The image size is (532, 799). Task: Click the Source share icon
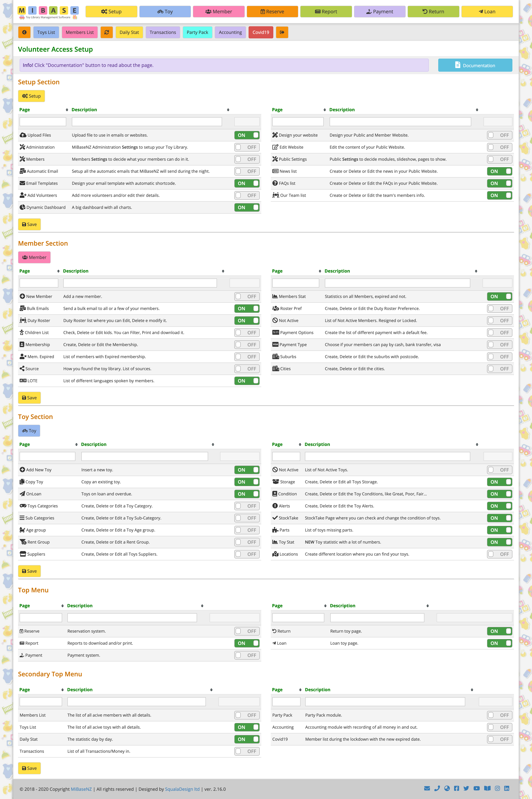click(22, 368)
